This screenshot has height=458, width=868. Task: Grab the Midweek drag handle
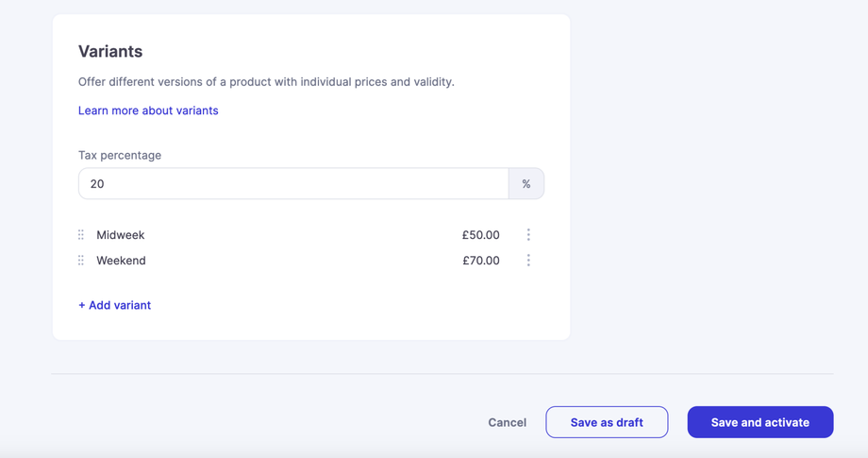pyautogui.click(x=81, y=235)
